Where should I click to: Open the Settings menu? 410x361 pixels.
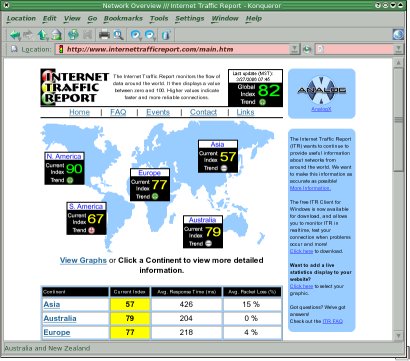pyautogui.click(x=189, y=19)
